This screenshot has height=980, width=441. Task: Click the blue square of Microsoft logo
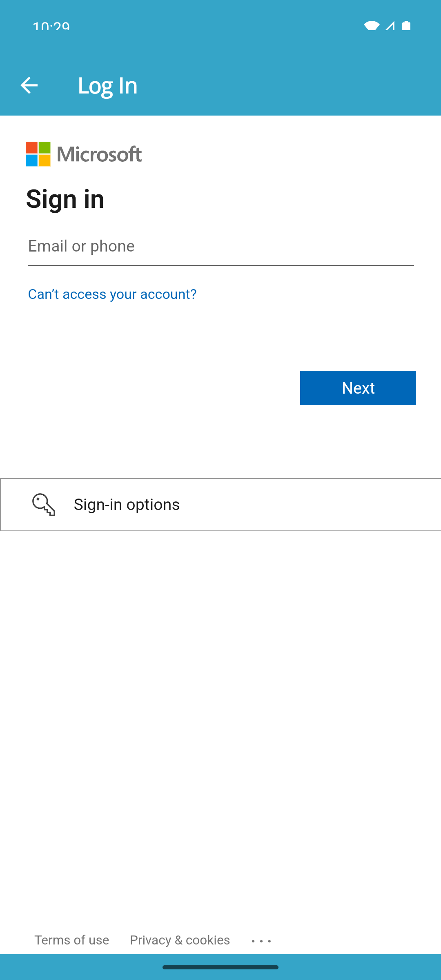(32, 160)
